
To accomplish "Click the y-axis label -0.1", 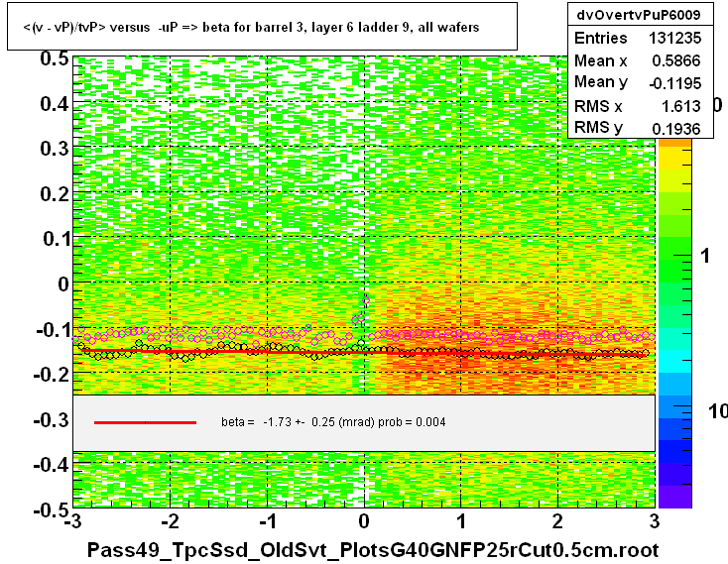I will (x=53, y=330).
